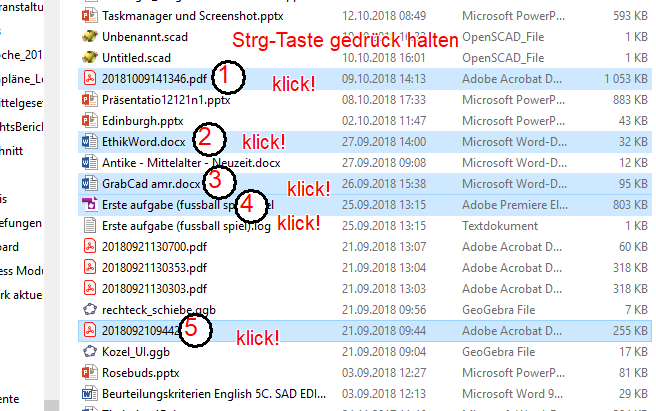This screenshot has height=411, width=656.
Task: Select the file 20180921130353.pdf
Action: point(365,267)
